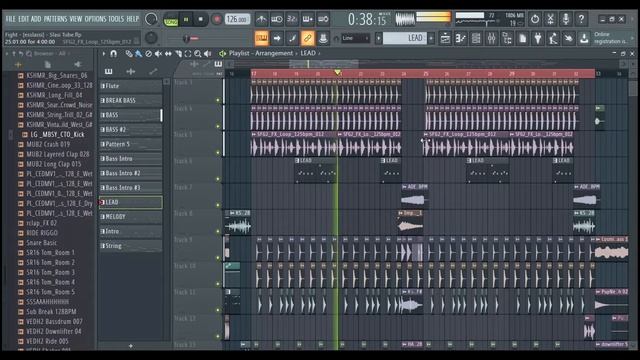The height and width of the screenshot is (360, 640).
Task: Select the playlist Draw pencil tool
Action: pos(129,53)
